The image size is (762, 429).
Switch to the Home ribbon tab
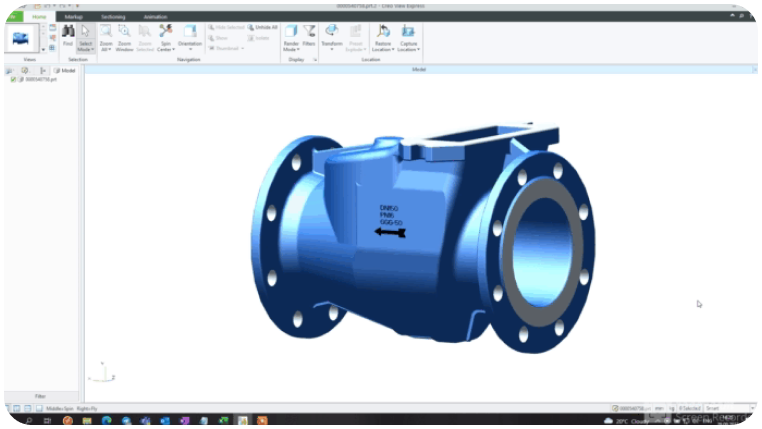coord(39,17)
